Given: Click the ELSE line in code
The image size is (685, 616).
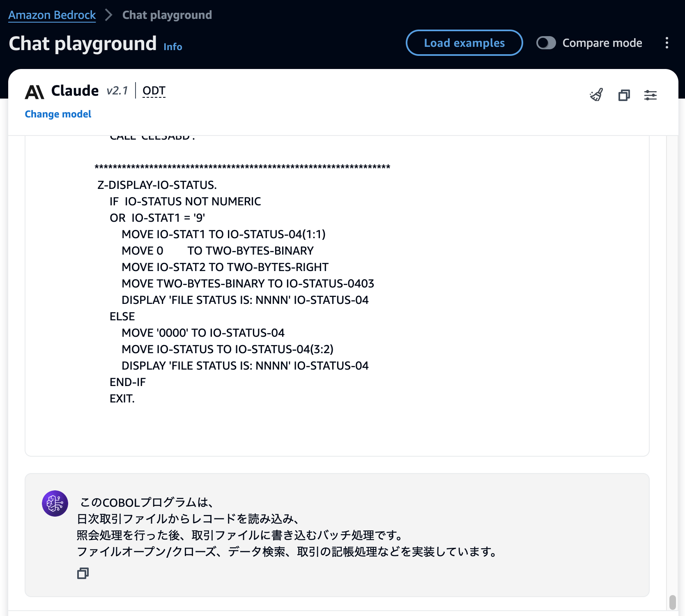Looking at the screenshot, I should click(x=122, y=316).
